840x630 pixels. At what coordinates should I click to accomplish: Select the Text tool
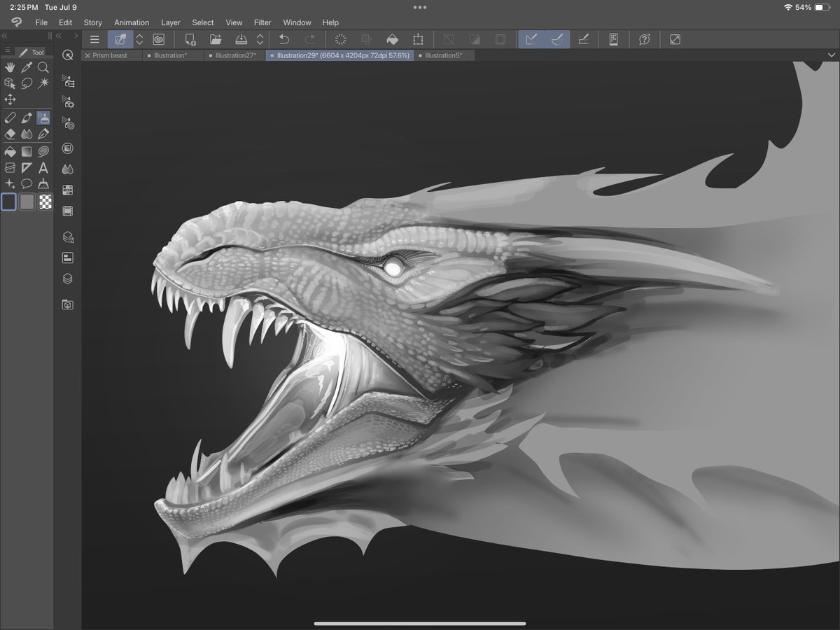[x=43, y=167]
